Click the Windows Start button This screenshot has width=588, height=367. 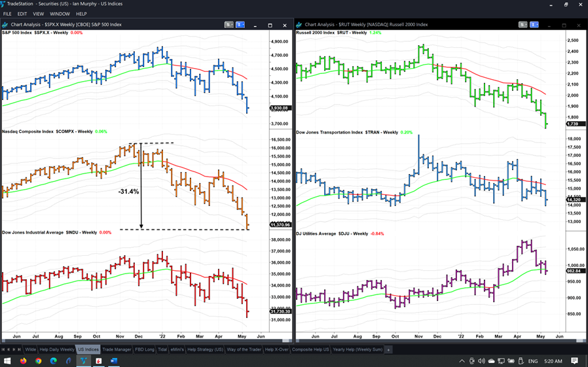[8, 361]
